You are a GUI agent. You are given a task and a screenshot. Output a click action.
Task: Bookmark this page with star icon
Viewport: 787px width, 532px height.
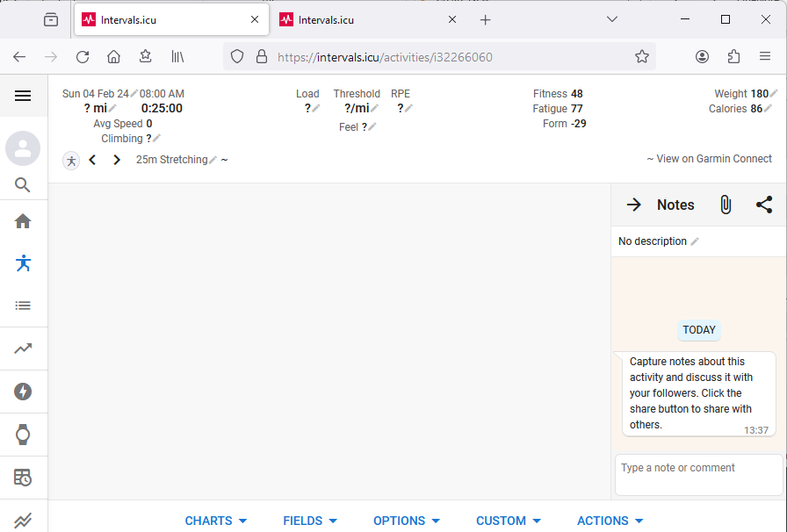click(x=641, y=57)
